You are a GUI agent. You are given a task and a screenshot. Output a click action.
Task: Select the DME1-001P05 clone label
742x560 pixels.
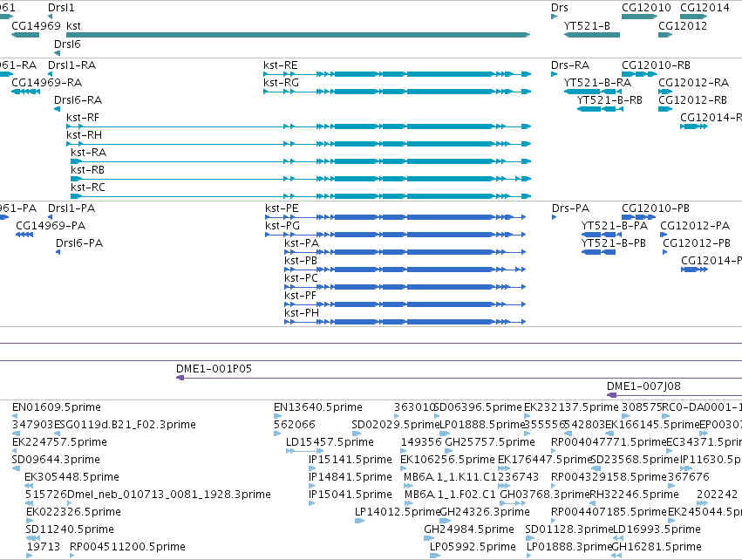click(x=214, y=369)
